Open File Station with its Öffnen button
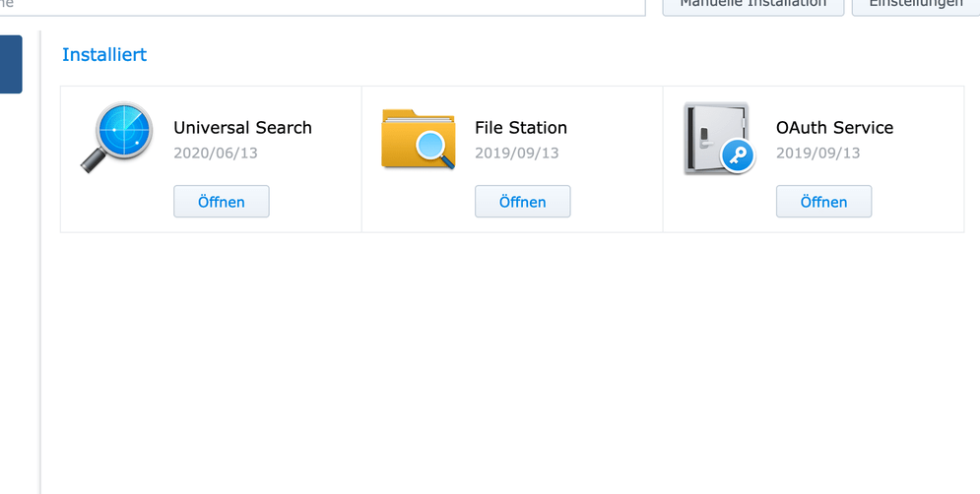Viewport: 980px width, 494px height. point(522,201)
